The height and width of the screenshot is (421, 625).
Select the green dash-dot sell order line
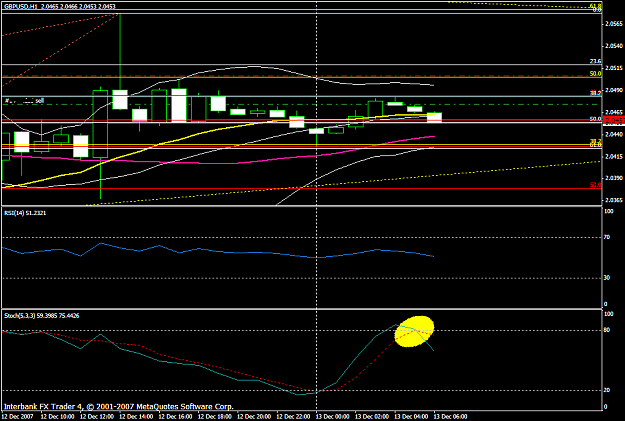[303, 104]
